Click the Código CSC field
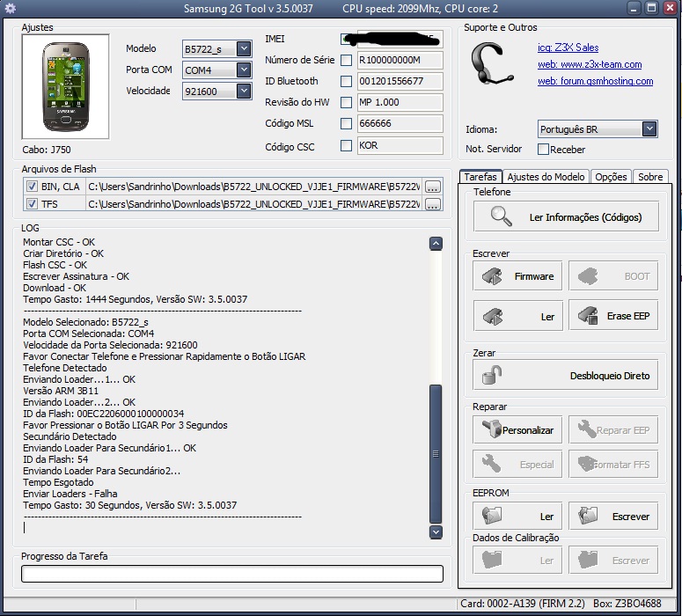Image resolution: width=682 pixels, height=616 pixels. click(400, 145)
